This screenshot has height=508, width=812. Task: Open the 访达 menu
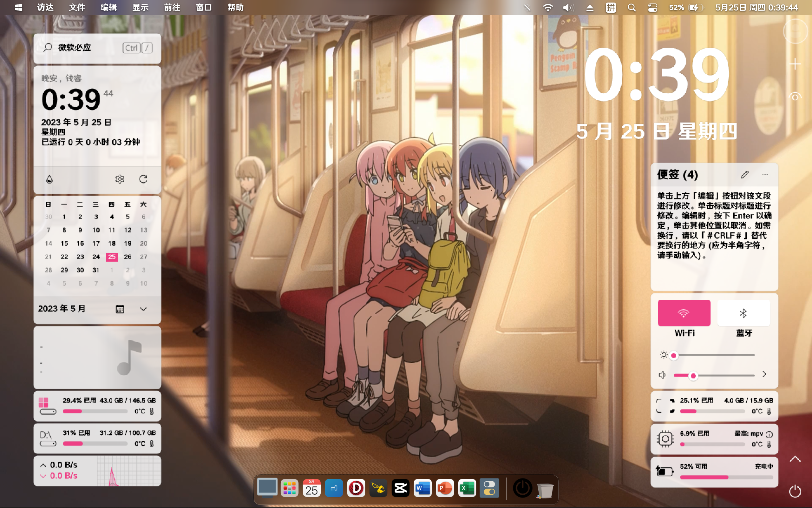(x=45, y=7)
